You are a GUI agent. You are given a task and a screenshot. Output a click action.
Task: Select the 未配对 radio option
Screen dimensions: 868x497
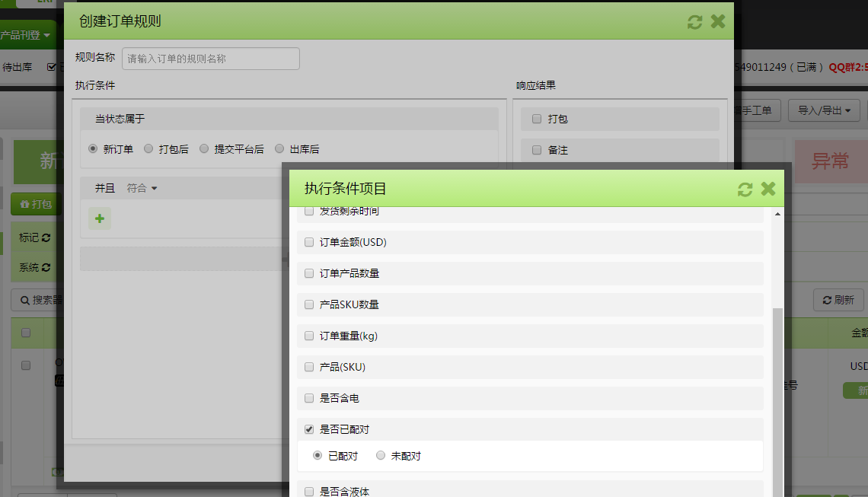click(x=380, y=455)
